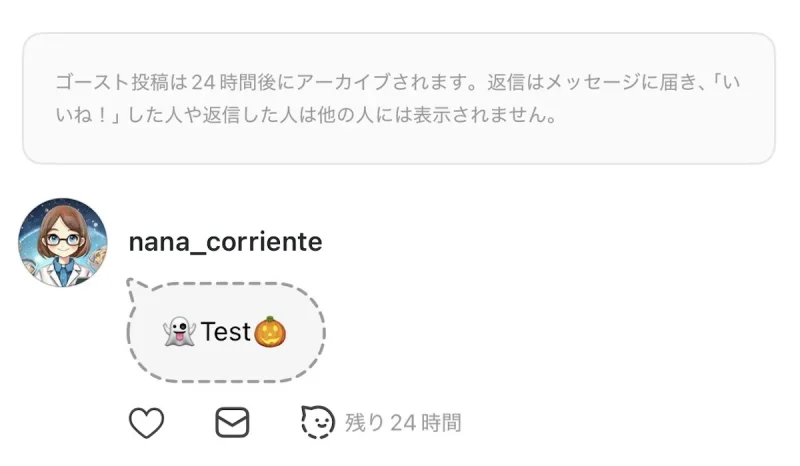This screenshot has width=800, height=466.
Task: Click the second line of the notice text
Action: click(306, 115)
